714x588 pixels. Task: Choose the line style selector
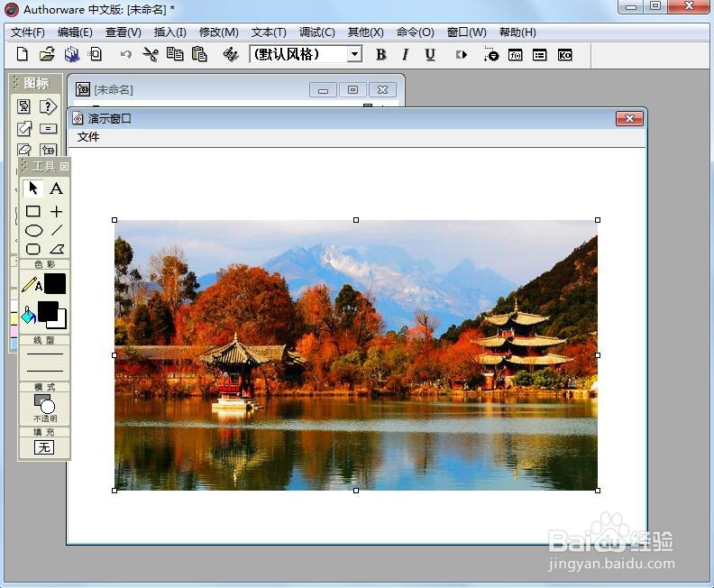[45, 363]
